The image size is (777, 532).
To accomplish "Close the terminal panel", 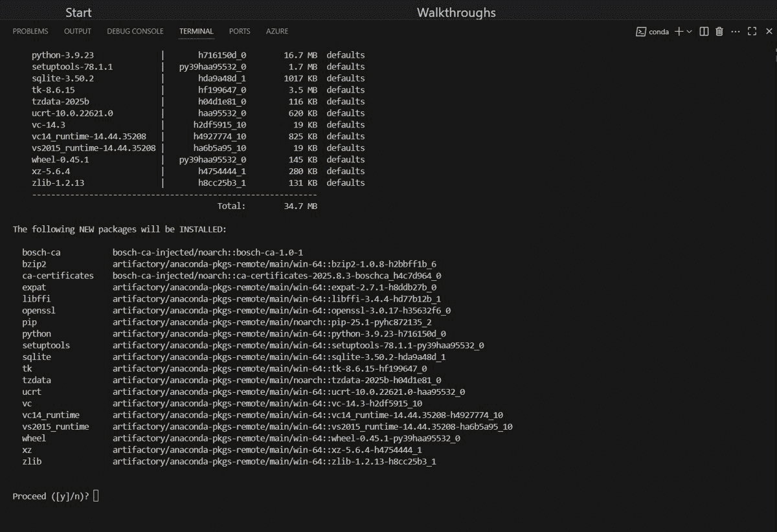I will 769,31.
